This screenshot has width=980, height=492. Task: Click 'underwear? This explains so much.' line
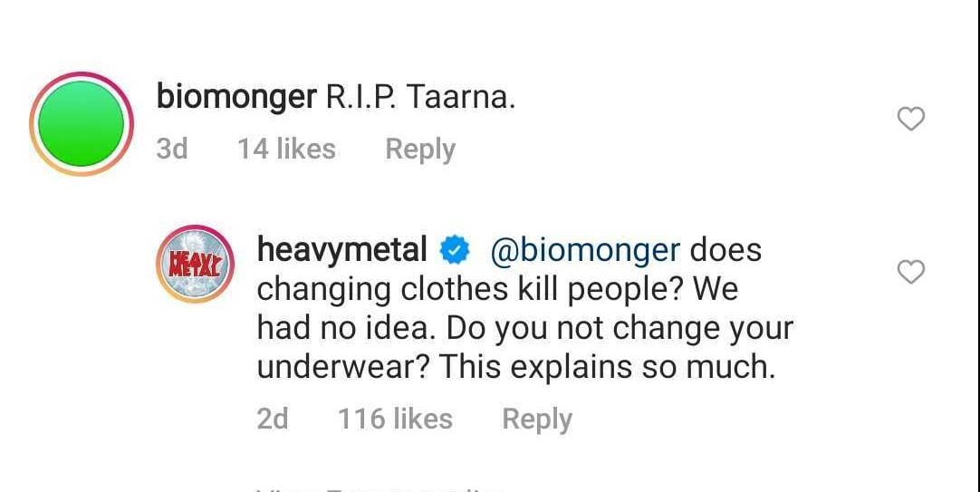point(516,367)
